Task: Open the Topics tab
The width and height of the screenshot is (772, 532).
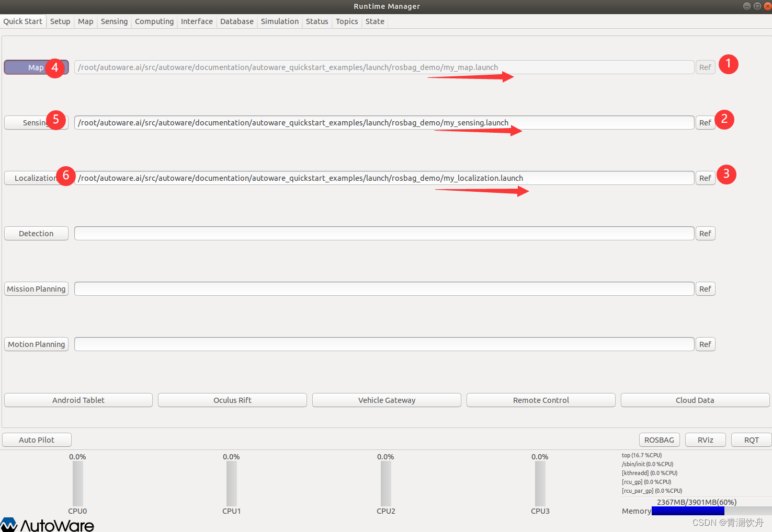Action: [347, 21]
